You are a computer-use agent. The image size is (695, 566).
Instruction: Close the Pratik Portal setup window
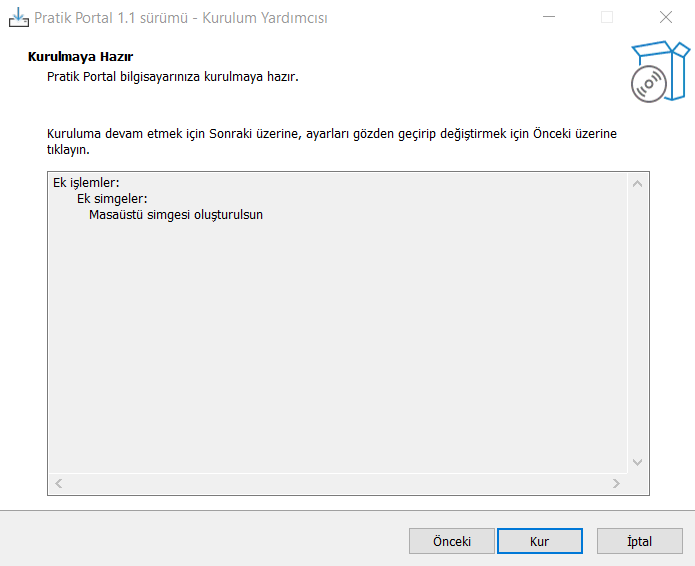point(665,18)
